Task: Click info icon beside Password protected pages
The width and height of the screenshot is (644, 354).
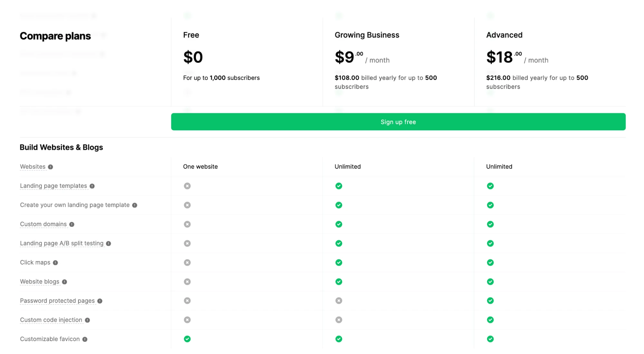Action: 100,301
